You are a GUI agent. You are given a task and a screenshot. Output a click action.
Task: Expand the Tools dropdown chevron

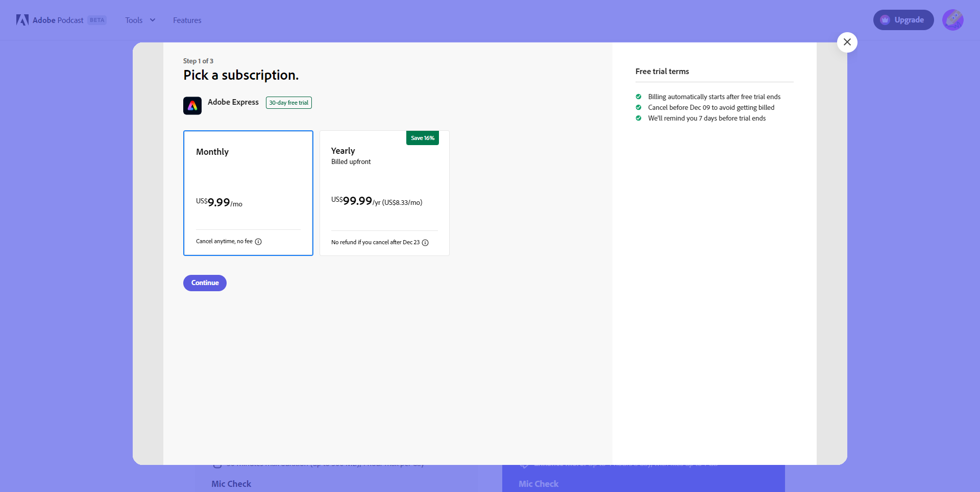(x=153, y=20)
